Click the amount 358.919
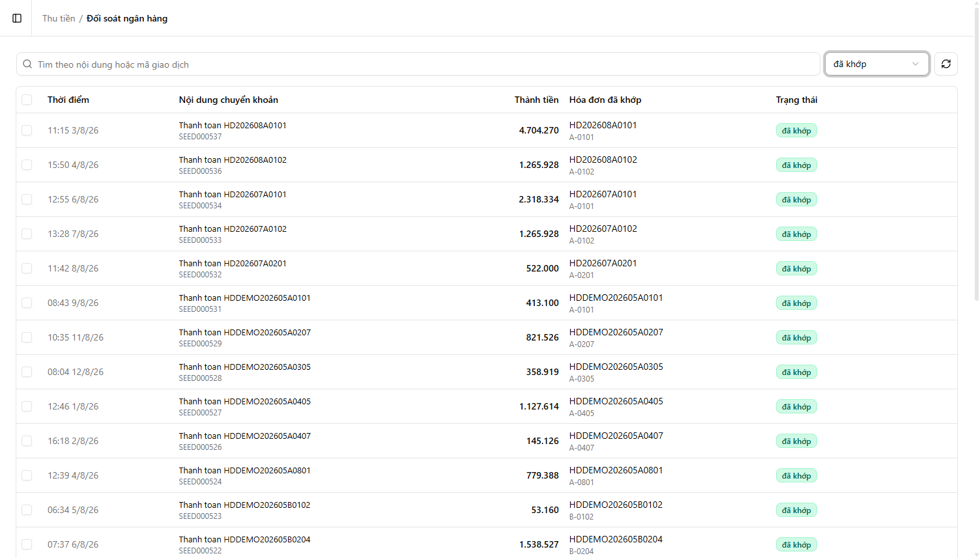 click(x=543, y=372)
